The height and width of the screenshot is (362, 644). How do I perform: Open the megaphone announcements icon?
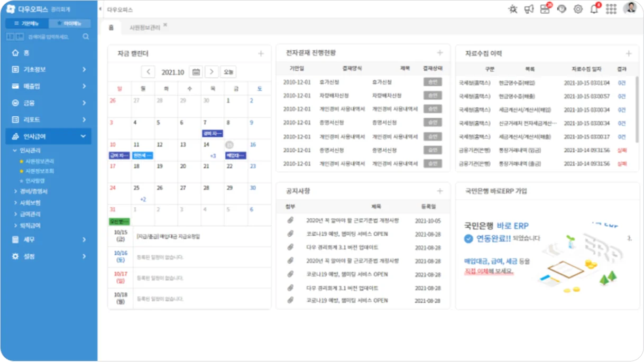[529, 9]
